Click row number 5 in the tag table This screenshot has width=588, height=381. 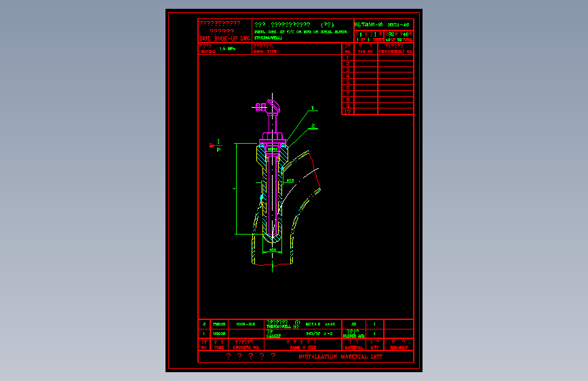pyautogui.click(x=348, y=81)
